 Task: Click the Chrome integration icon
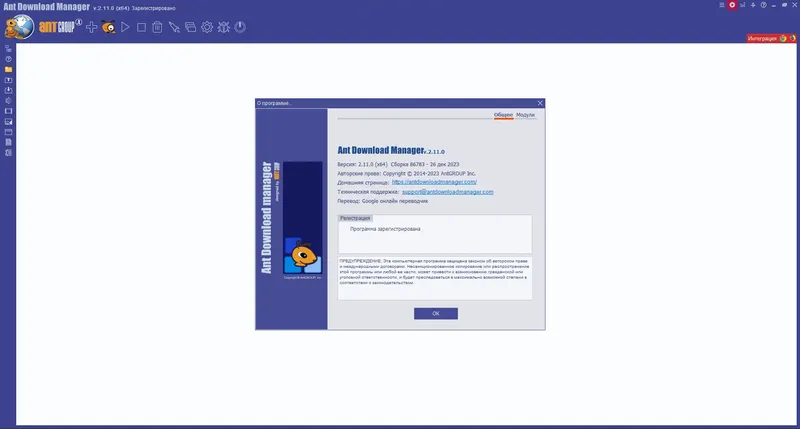[783, 38]
